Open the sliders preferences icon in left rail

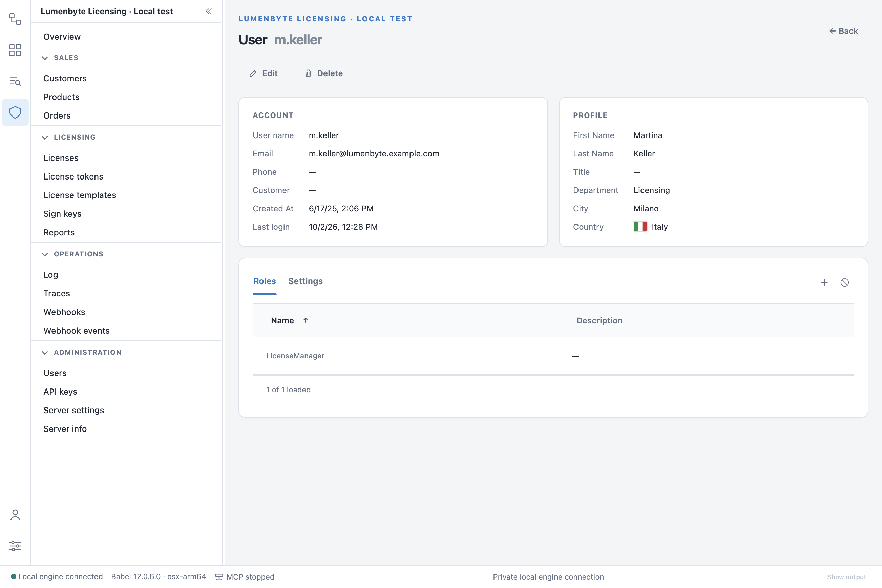[x=15, y=546]
